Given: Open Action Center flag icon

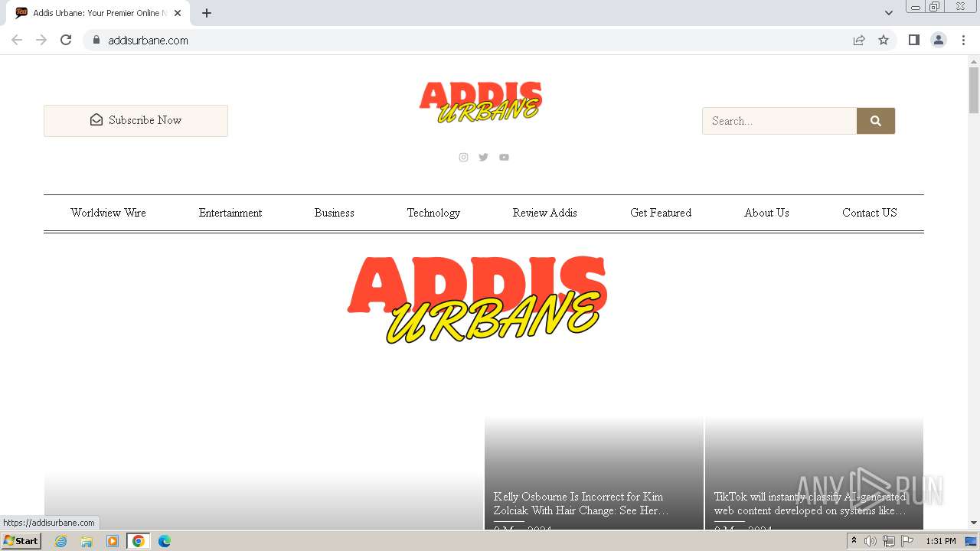Looking at the screenshot, I should 907,541.
